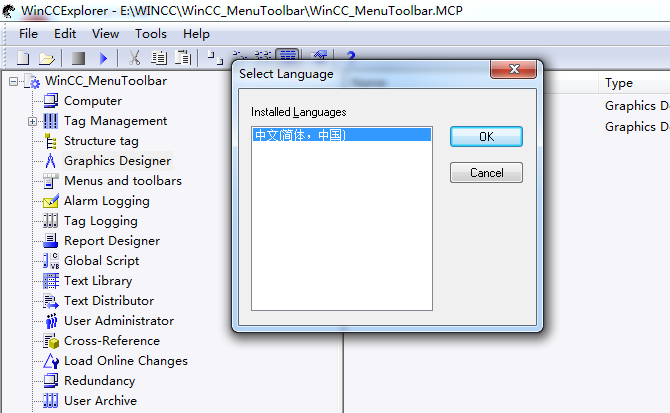Screen dimensions: 670x413
Task: Click the New project toolbar icon
Action: (x=23, y=58)
